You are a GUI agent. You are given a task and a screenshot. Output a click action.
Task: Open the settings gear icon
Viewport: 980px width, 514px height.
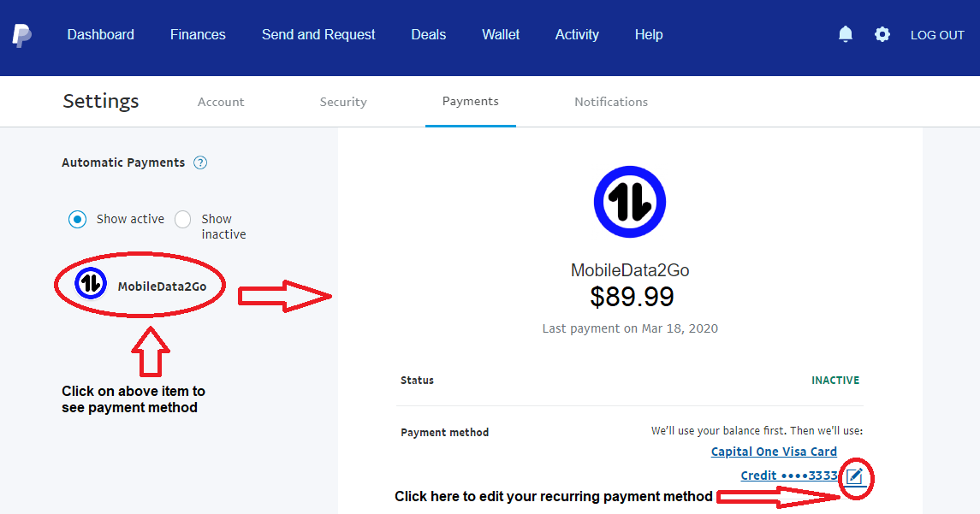pos(882,34)
